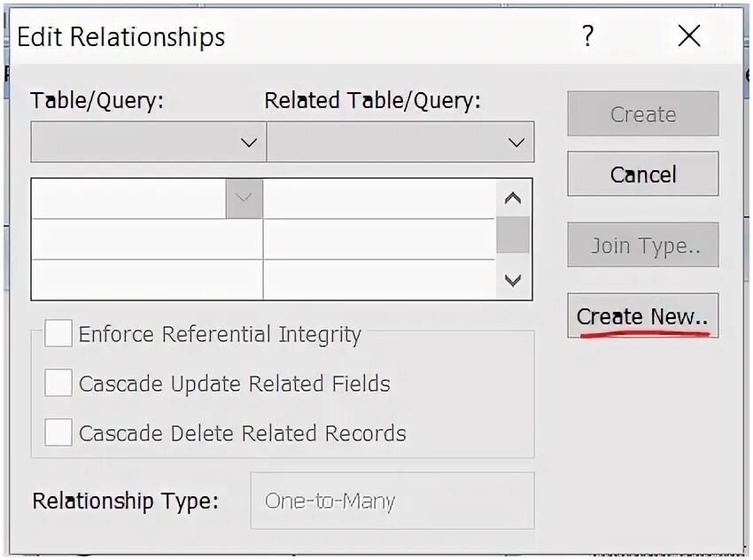Screen dimensions: 753x560
Task: Click the Cancel button
Action: coord(642,175)
